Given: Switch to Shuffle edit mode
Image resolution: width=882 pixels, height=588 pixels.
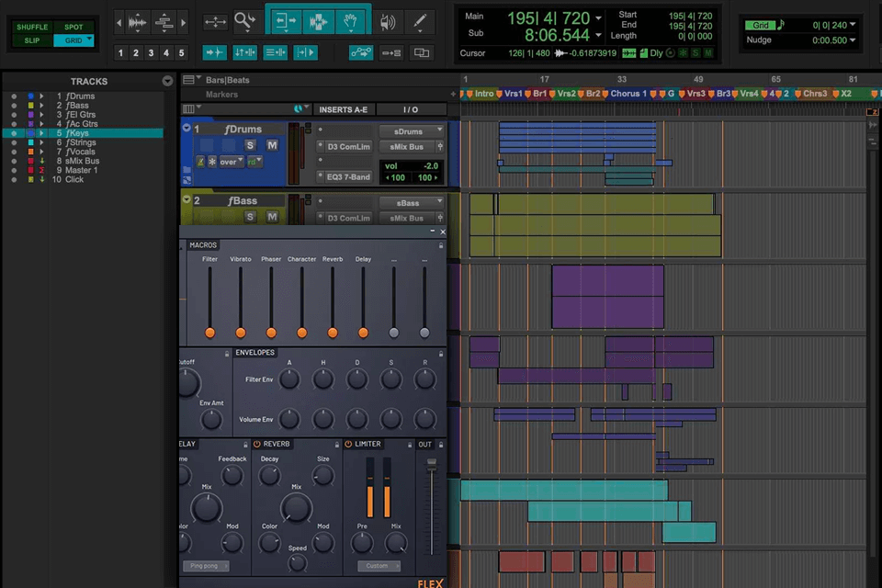Looking at the screenshot, I should [32, 27].
